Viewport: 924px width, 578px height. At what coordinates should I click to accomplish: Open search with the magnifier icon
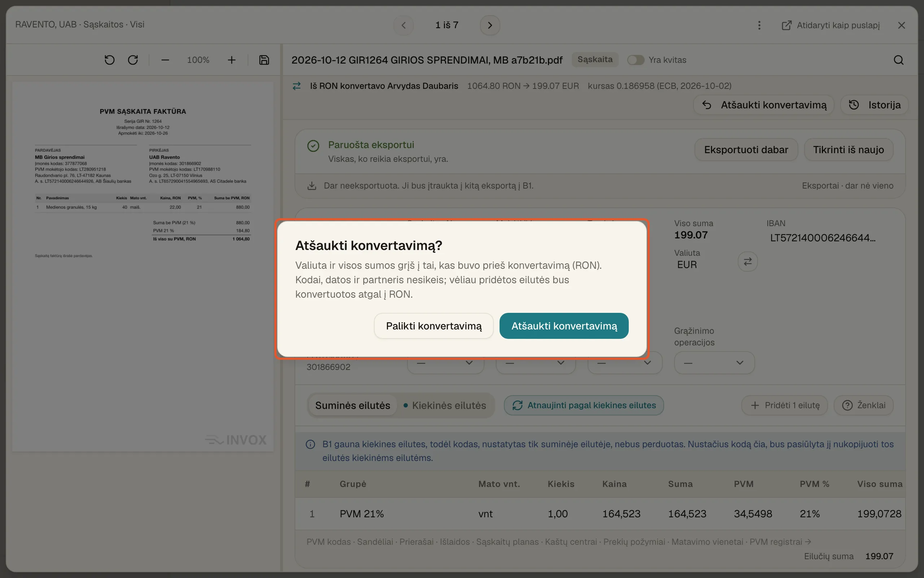(x=898, y=60)
